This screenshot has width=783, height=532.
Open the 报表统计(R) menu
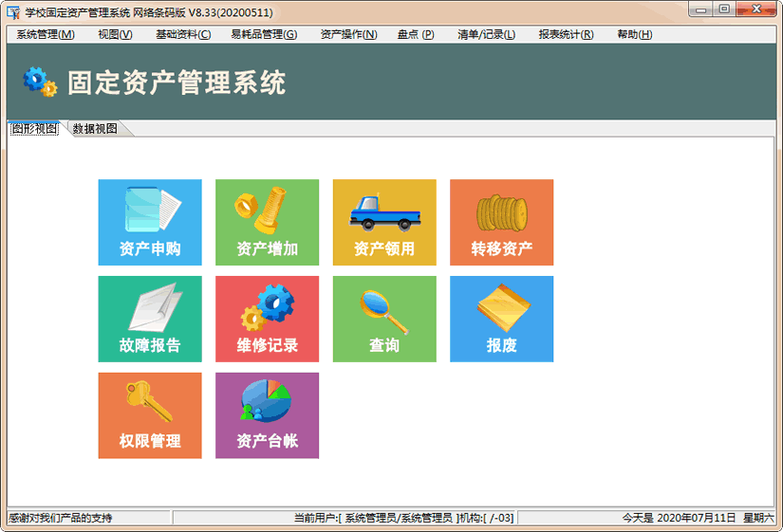pos(566,34)
